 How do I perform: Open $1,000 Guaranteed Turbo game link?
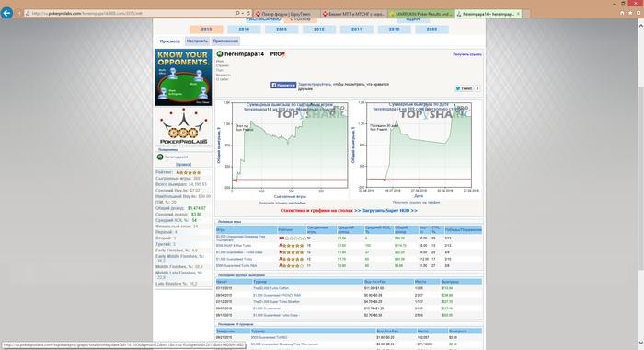[x=234, y=259]
